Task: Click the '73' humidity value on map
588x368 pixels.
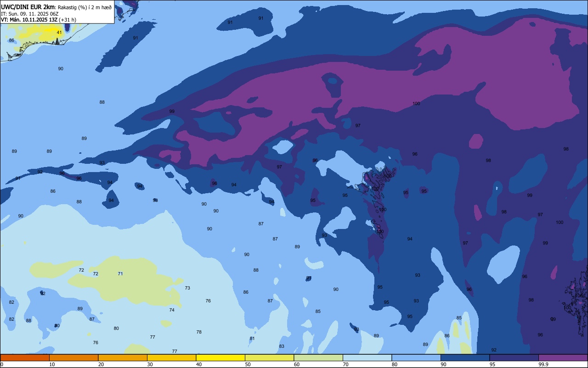Action: [187, 288]
